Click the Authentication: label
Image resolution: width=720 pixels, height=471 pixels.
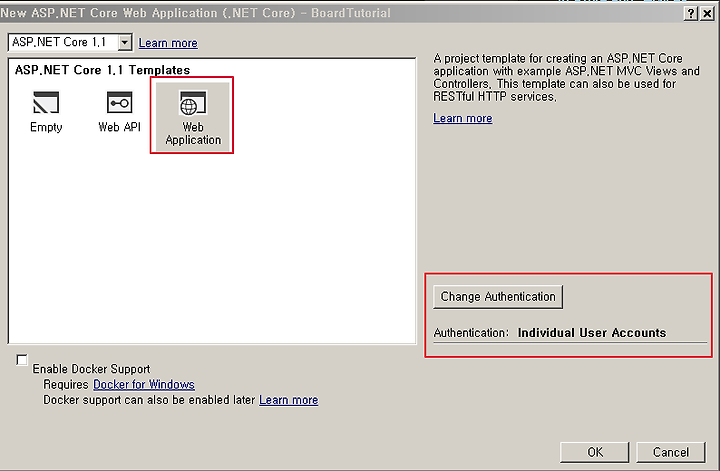point(471,333)
